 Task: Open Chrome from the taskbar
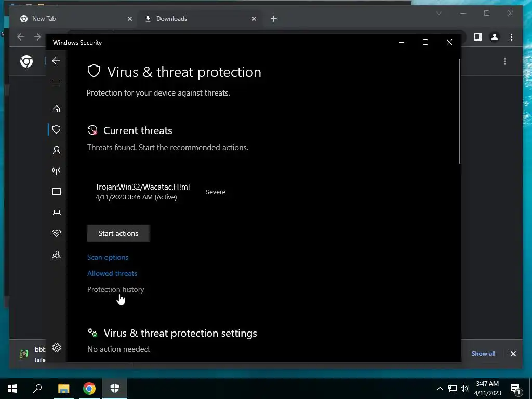[89, 389]
